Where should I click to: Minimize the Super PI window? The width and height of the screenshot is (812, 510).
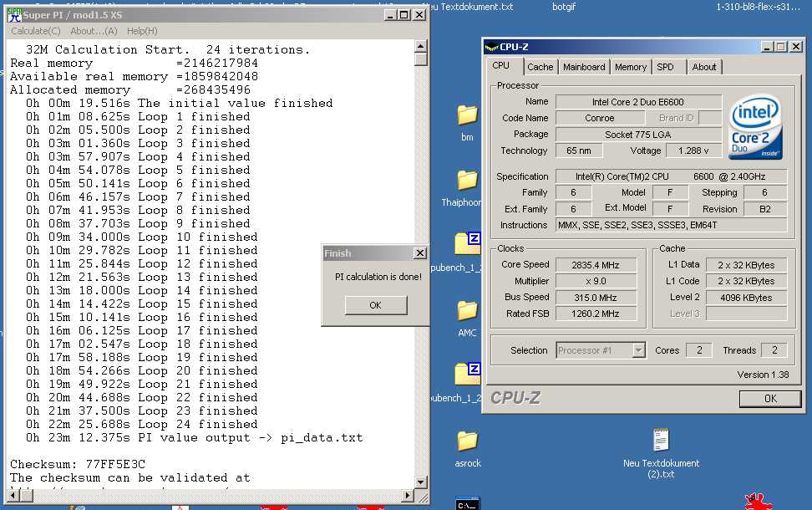click(x=390, y=15)
